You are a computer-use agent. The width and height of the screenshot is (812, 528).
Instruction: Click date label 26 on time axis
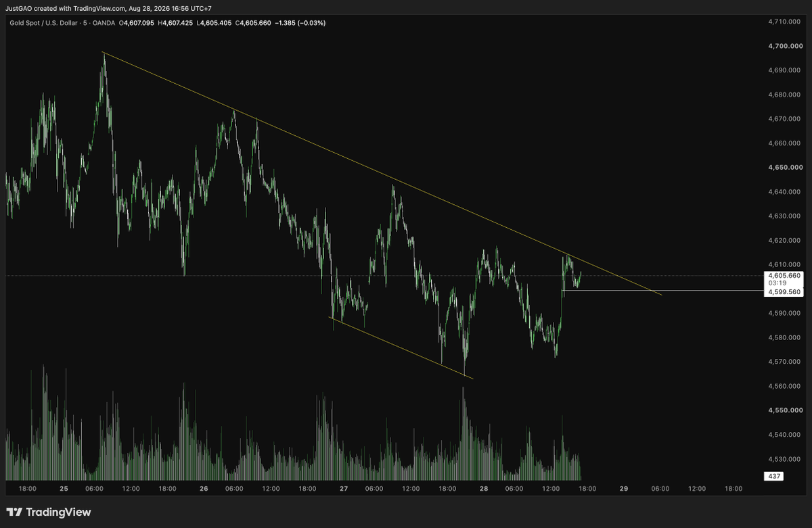click(204, 488)
